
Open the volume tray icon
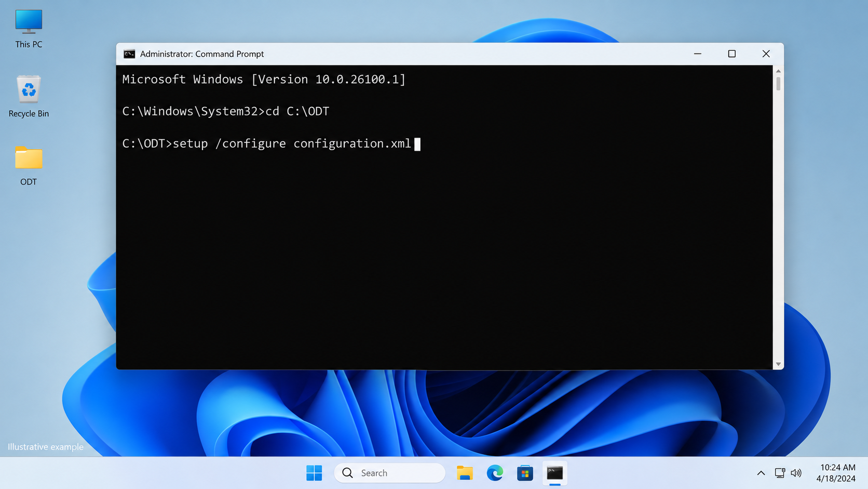point(796,473)
